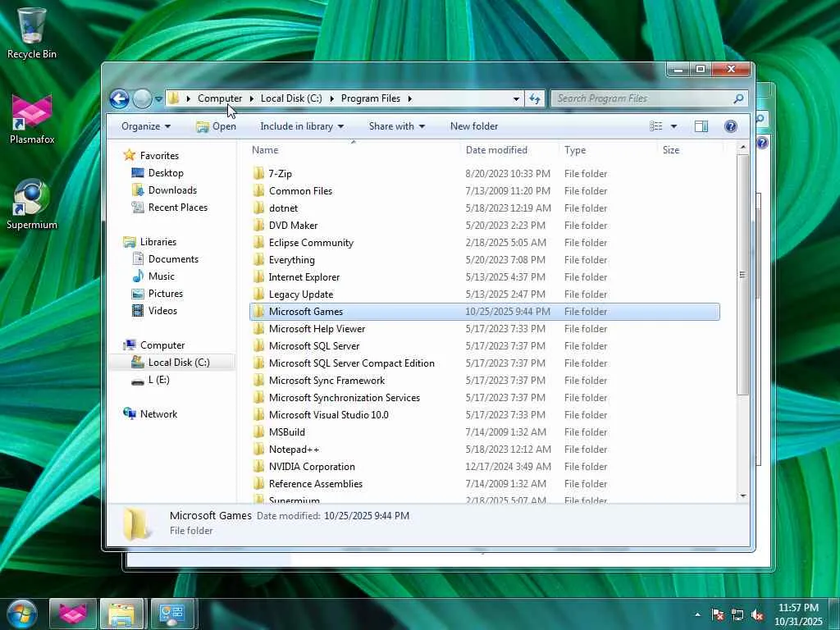Screen dimensions: 840x630
Task: Open Explorer Help button
Action: coord(731,126)
